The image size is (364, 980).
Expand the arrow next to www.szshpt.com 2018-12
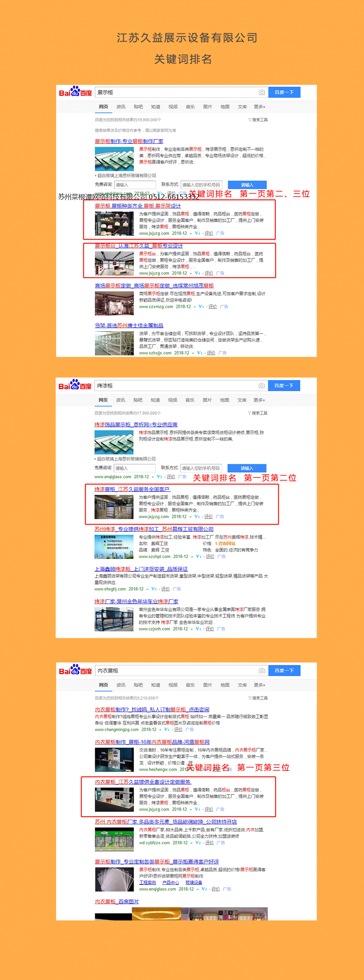click(192, 557)
